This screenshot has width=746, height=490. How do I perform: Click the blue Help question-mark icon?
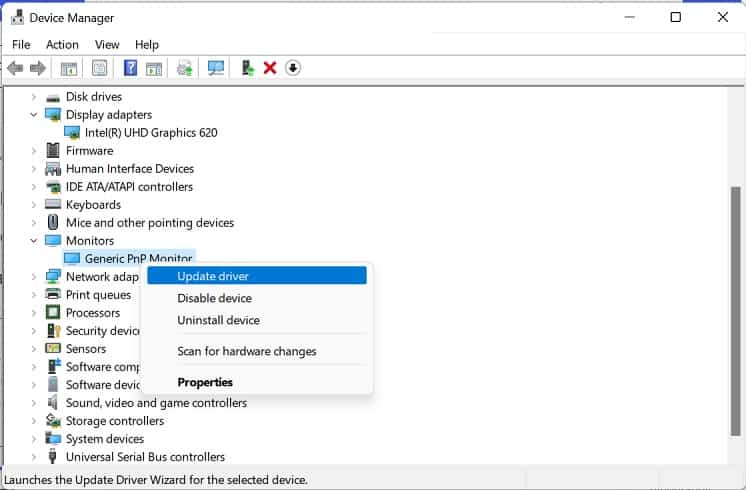(x=130, y=68)
